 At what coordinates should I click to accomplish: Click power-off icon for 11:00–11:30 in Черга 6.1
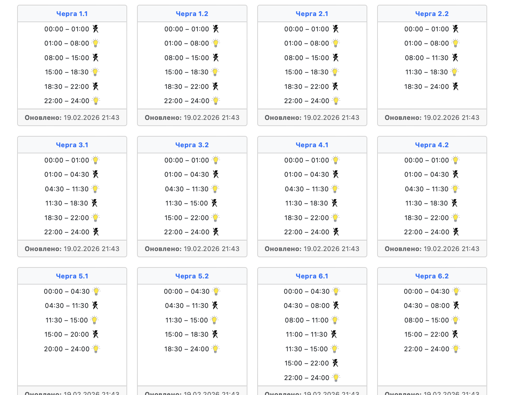(334, 334)
